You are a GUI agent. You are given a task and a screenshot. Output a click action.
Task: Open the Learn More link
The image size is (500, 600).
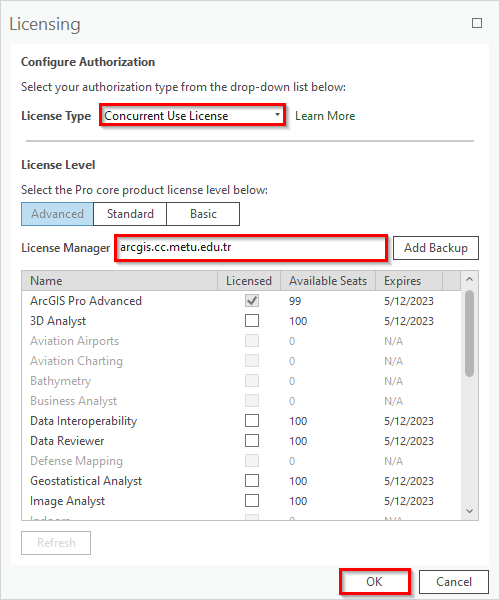[325, 116]
